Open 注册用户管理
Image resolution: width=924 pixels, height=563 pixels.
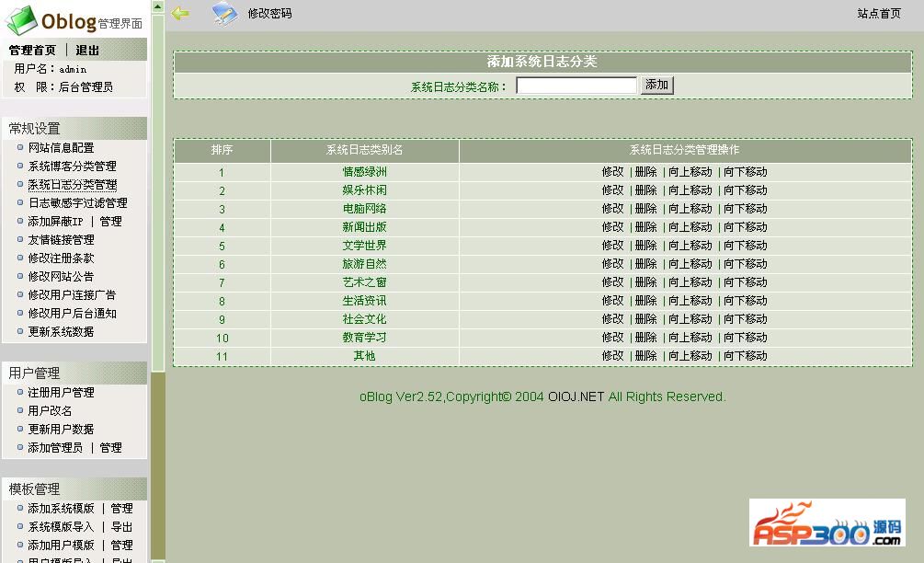pyautogui.click(x=62, y=392)
